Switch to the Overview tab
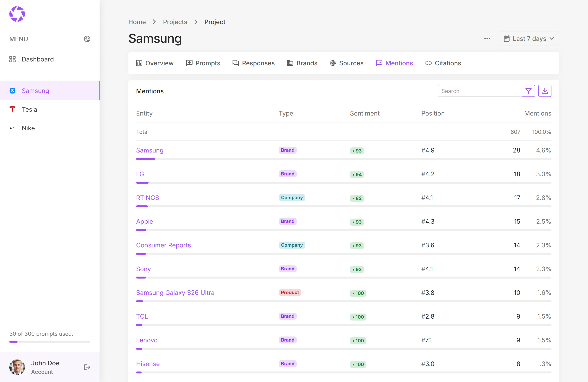 click(155, 63)
